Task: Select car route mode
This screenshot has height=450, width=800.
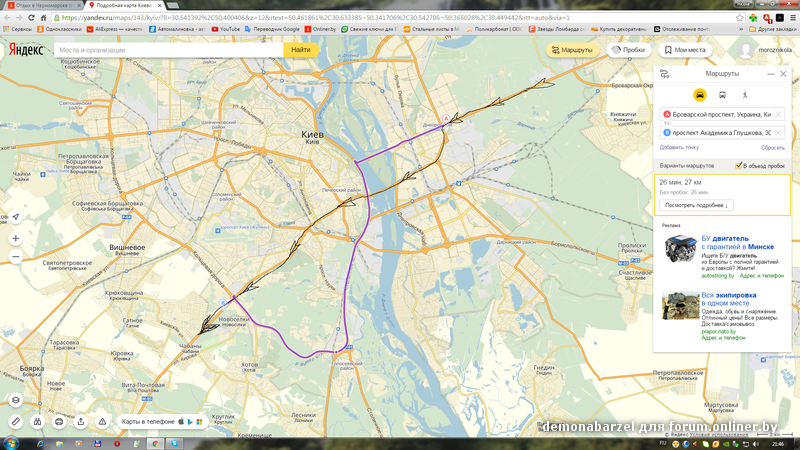Action: [699, 95]
